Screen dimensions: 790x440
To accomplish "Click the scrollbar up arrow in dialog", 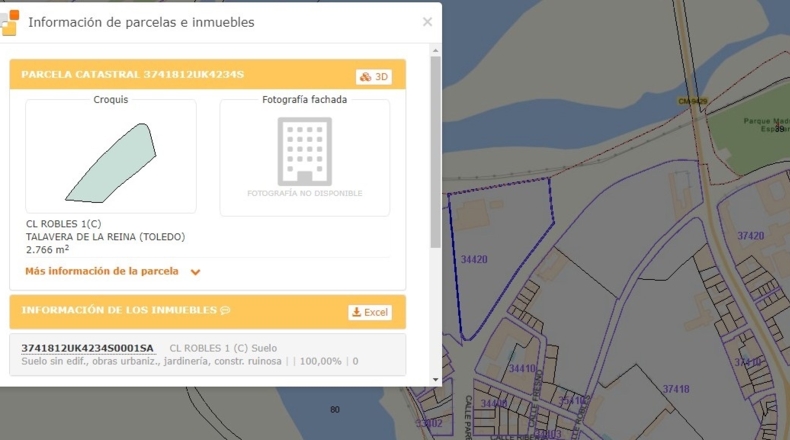I will pyautogui.click(x=435, y=50).
